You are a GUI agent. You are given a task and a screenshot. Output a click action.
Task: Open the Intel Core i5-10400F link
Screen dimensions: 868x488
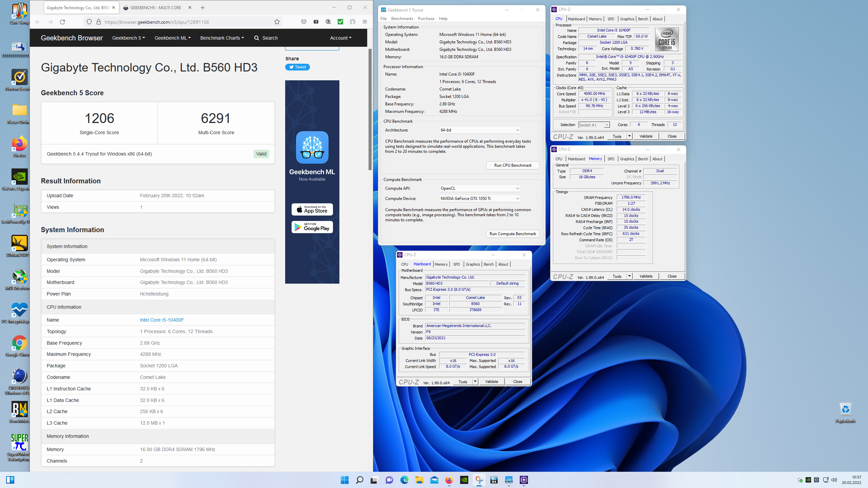[x=162, y=320]
